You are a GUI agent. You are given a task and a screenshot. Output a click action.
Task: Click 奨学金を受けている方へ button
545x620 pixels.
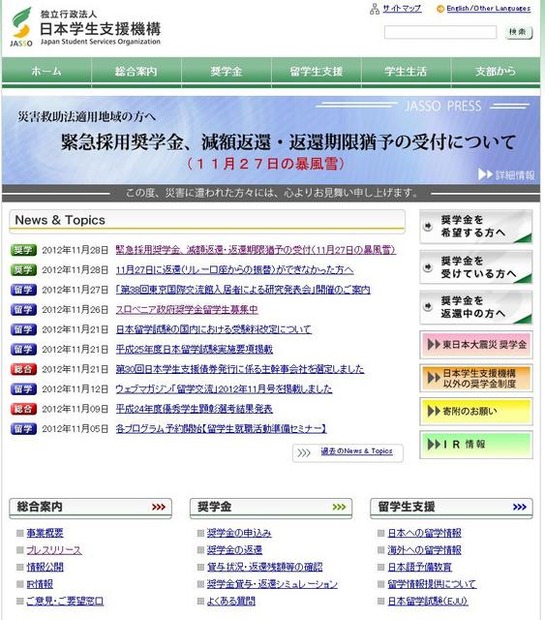tap(476, 267)
